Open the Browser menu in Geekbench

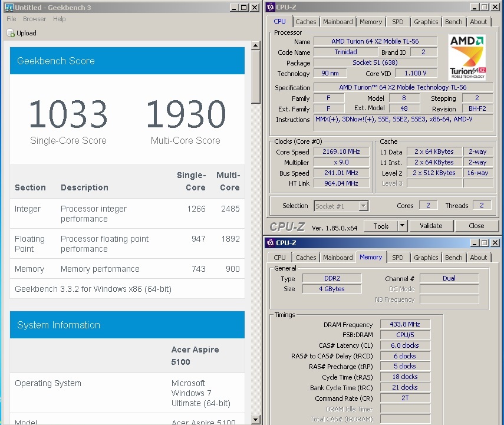click(34, 19)
